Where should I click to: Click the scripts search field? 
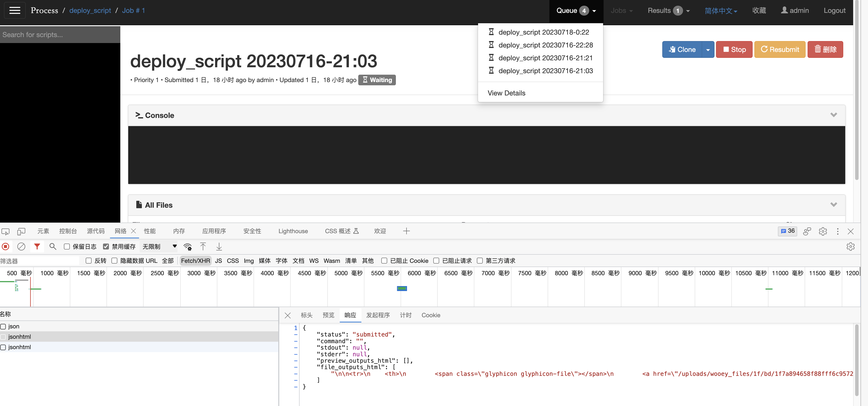click(60, 34)
